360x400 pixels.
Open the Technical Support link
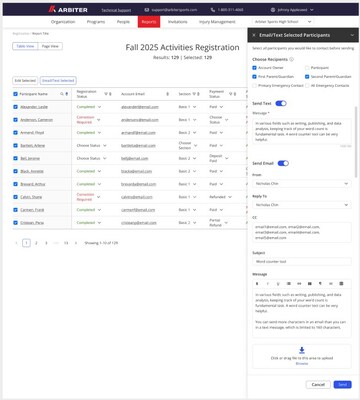(116, 10)
